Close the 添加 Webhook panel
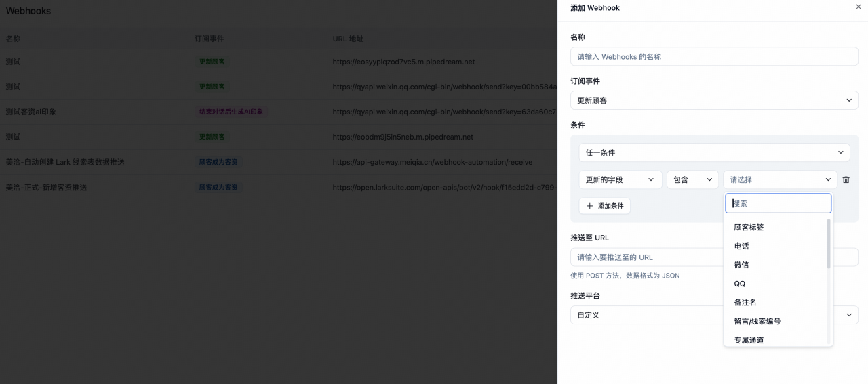The width and height of the screenshot is (868, 384). 858,7
